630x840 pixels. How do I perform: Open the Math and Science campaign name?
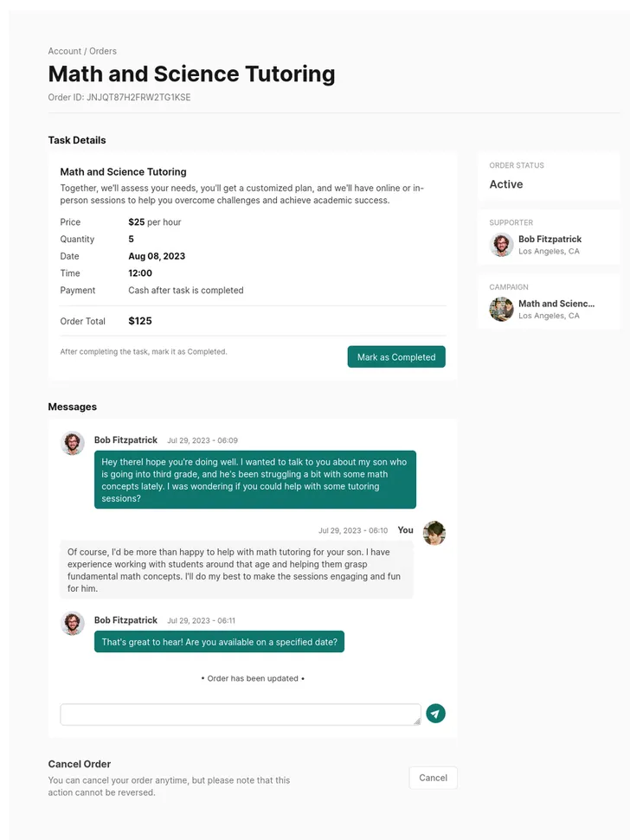556,304
